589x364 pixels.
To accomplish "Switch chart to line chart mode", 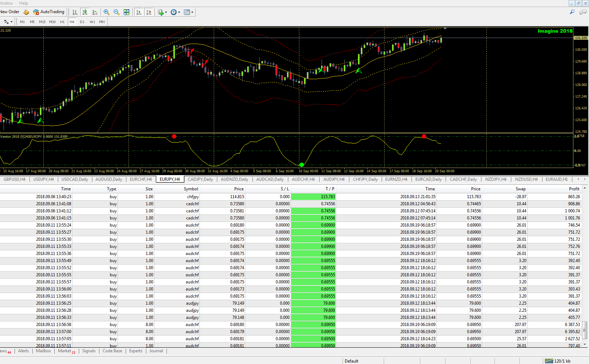I will pyautogui.click(x=95, y=12).
